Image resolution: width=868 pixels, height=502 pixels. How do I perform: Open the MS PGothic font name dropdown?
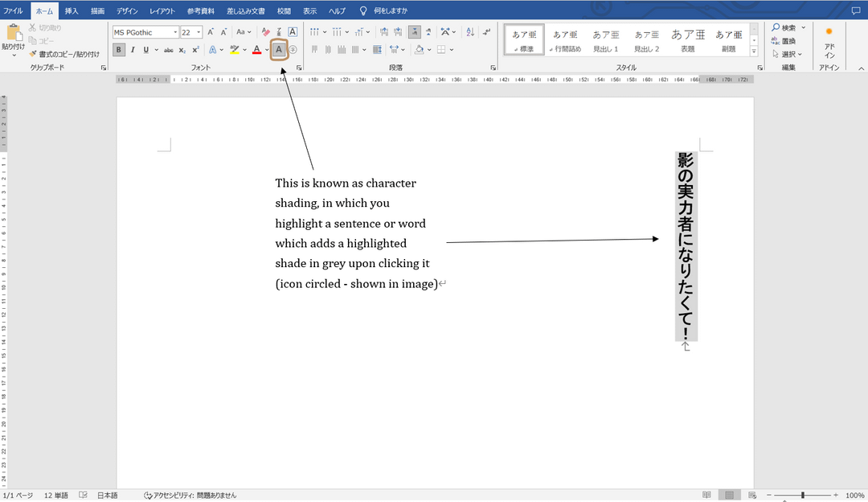tap(175, 32)
